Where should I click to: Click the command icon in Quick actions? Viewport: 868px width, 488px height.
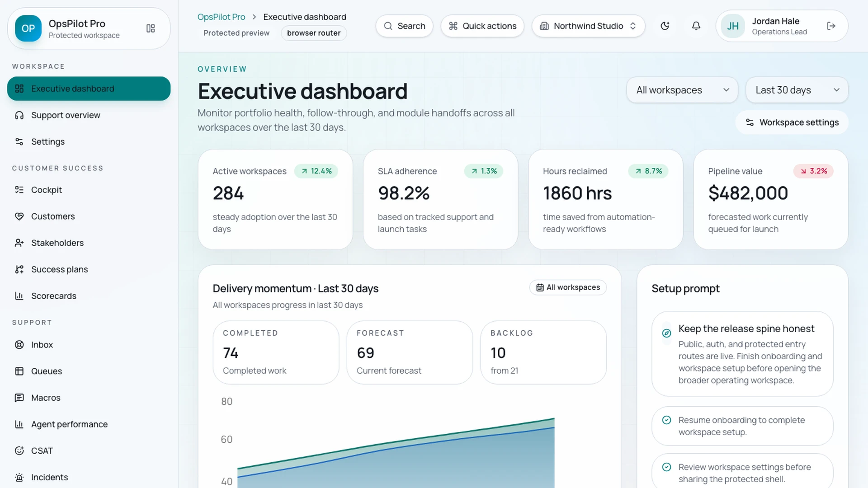pos(453,26)
